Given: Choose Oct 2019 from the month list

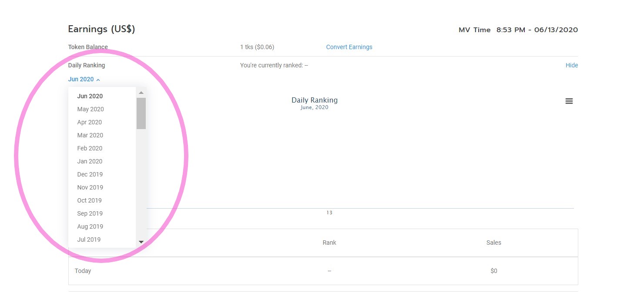Looking at the screenshot, I should click(89, 200).
